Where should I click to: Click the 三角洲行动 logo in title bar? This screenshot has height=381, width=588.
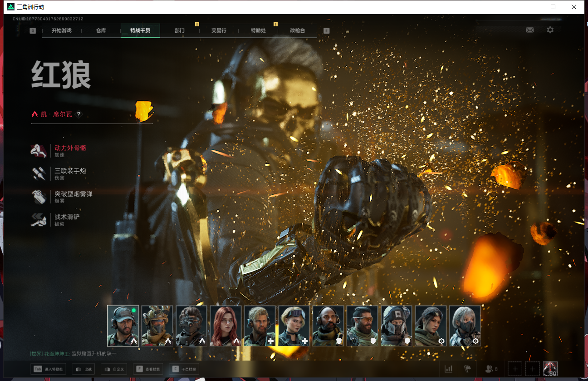pyautogui.click(x=11, y=7)
